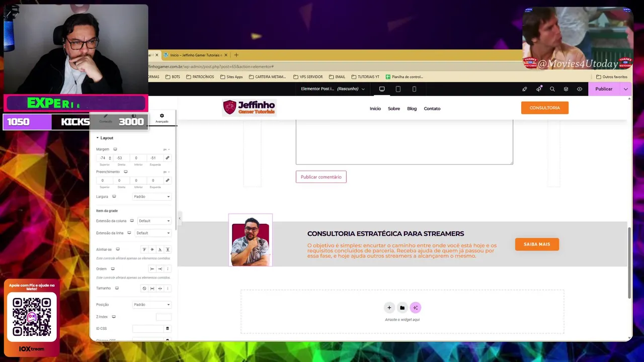The image size is (644, 362).
Task: Add new container plus icon
Action: pyautogui.click(x=389, y=308)
